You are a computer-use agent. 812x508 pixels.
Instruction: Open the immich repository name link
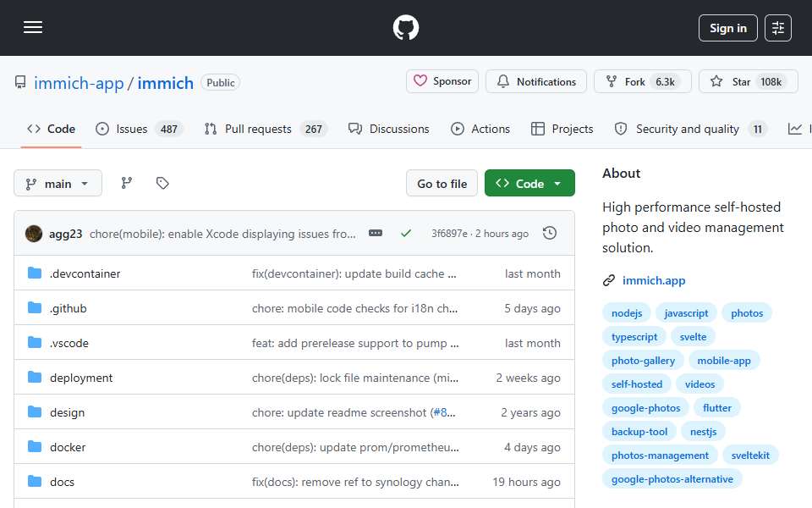(165, 83)
